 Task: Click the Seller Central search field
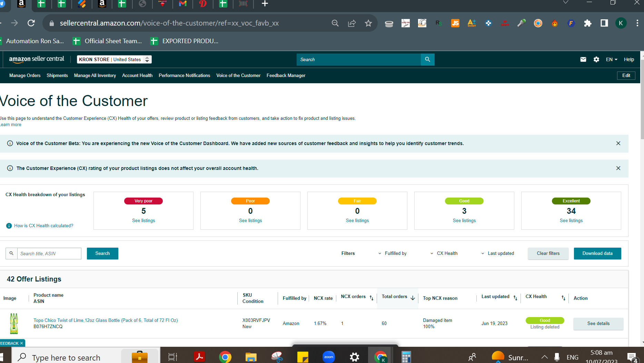[359, 59]
